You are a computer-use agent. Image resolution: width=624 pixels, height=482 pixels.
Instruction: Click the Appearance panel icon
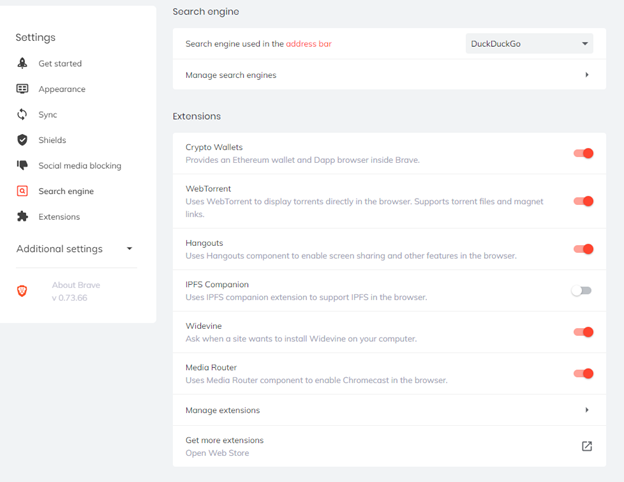pyautogui.click(x=22, y=89)
